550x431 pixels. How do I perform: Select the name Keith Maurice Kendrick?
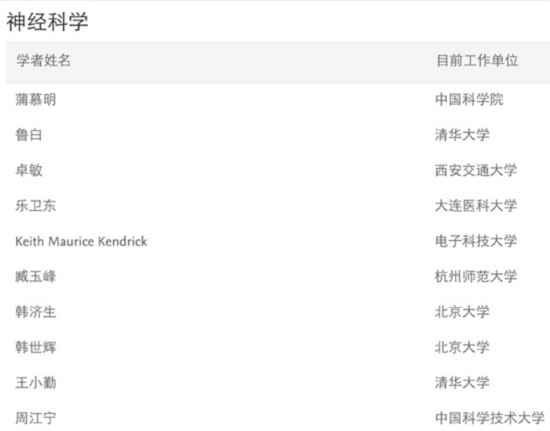(81, 241)
